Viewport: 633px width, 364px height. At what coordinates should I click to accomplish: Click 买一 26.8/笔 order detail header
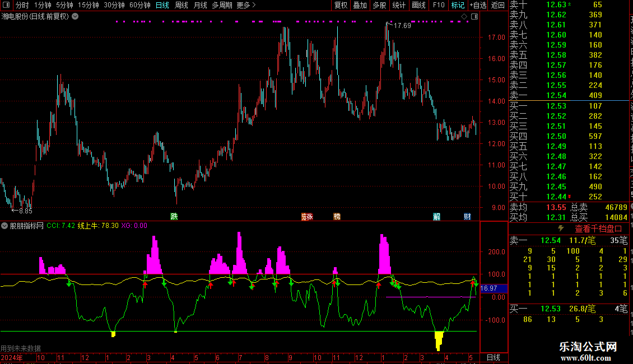click(569, 309)
